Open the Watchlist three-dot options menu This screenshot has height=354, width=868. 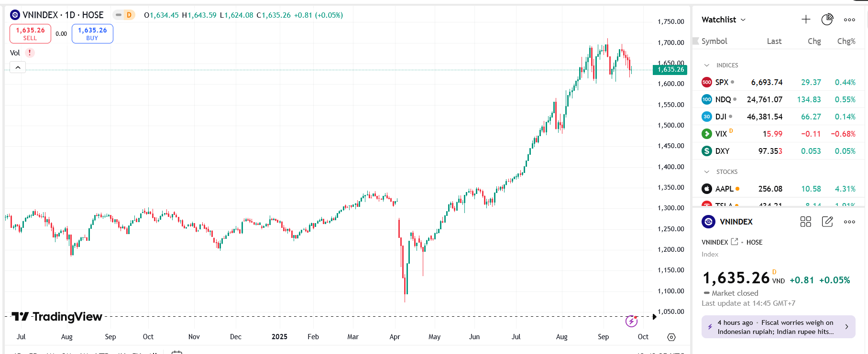[849, 20]
